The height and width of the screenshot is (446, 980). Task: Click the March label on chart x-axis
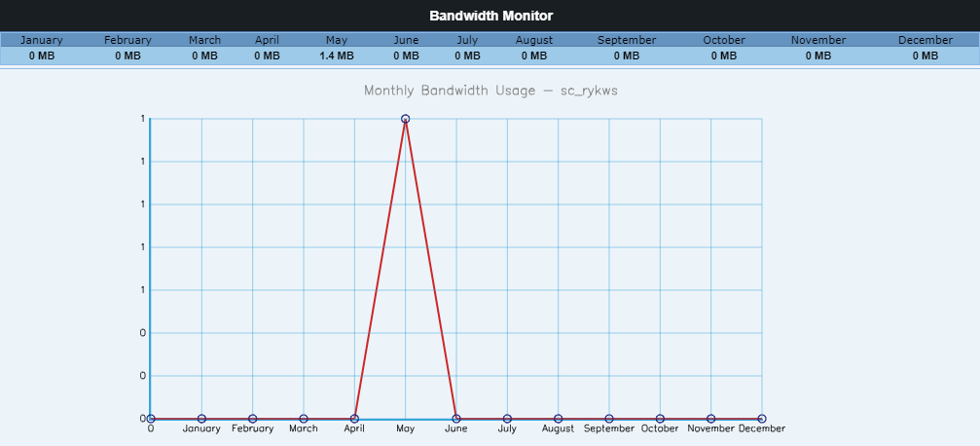pyautogui.click(x=303, y=429)
